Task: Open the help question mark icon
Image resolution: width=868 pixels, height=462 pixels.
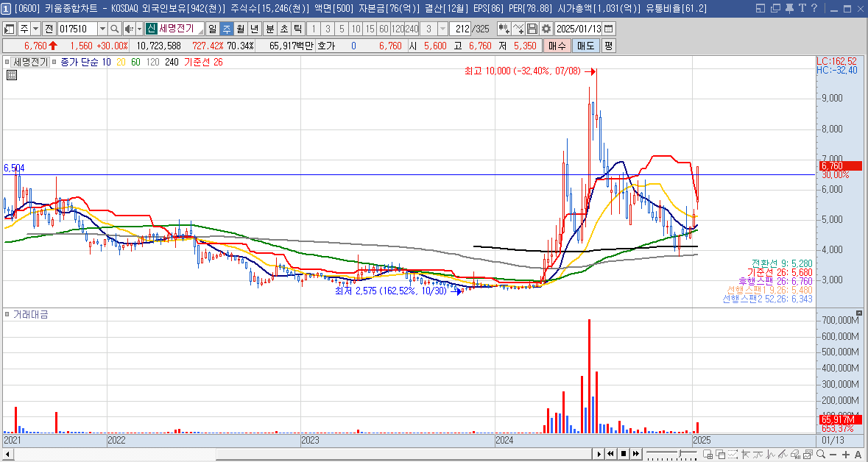Action: tap(814, 8)
